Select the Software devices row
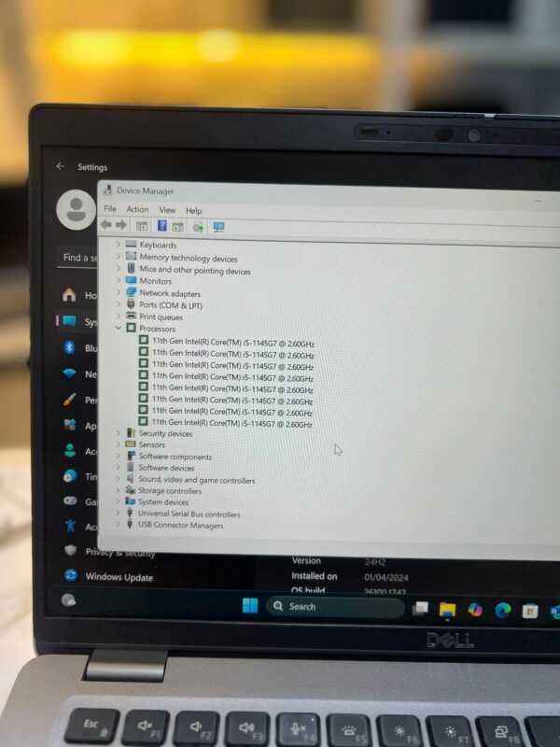The image size is (560, 747). (x=166, y=468)
